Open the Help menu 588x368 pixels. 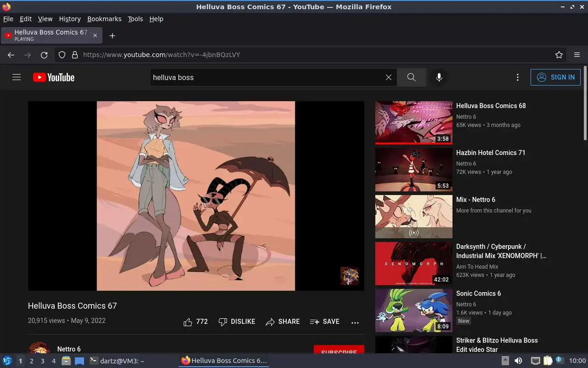click(x=156, y=19)
